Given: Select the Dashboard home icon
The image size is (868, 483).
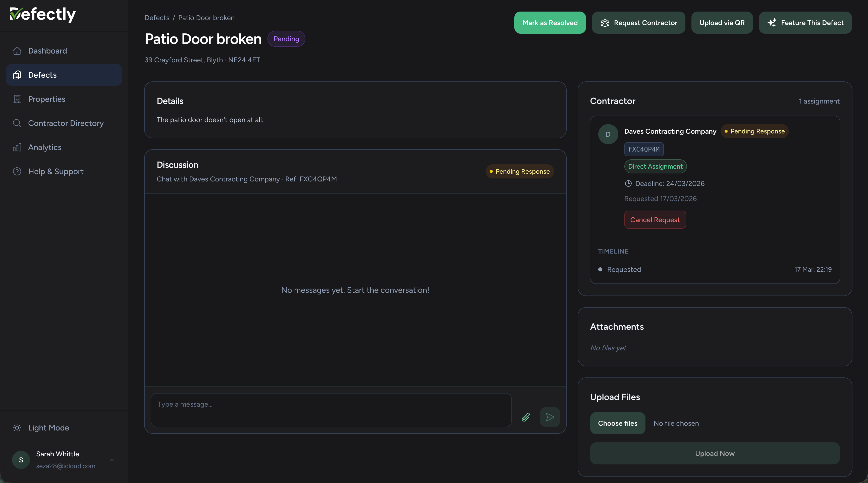Looking at the screenshot, I should tap(17, 51).
